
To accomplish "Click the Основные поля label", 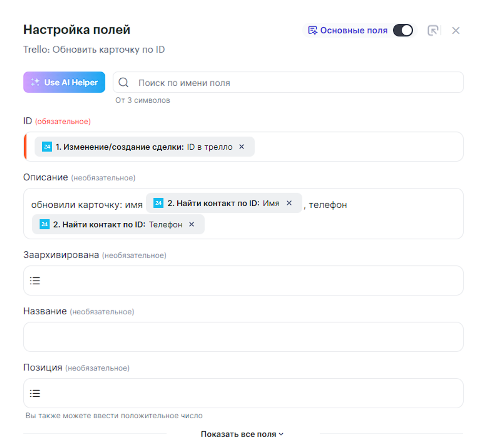I will [x=354, y=30].
